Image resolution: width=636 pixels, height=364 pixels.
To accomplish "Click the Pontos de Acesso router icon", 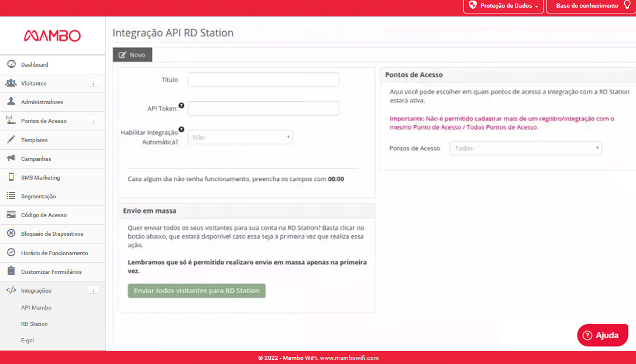I will click(x=11, y=120).
